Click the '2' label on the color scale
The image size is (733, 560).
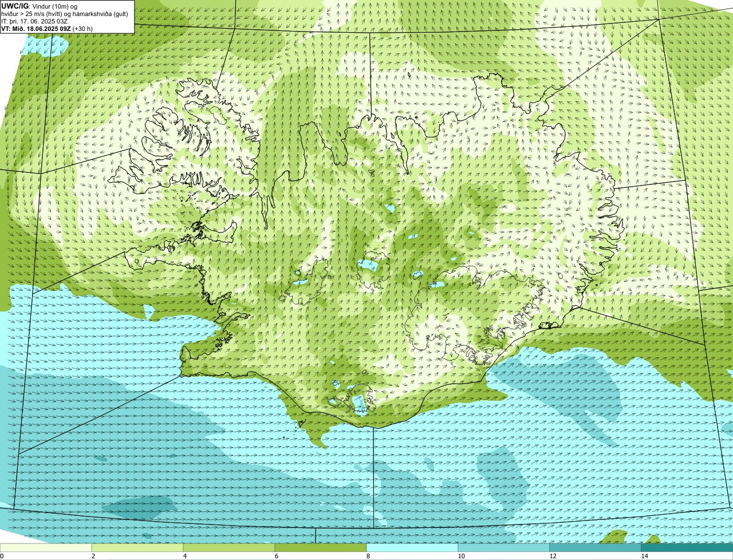tap(93, 556)
